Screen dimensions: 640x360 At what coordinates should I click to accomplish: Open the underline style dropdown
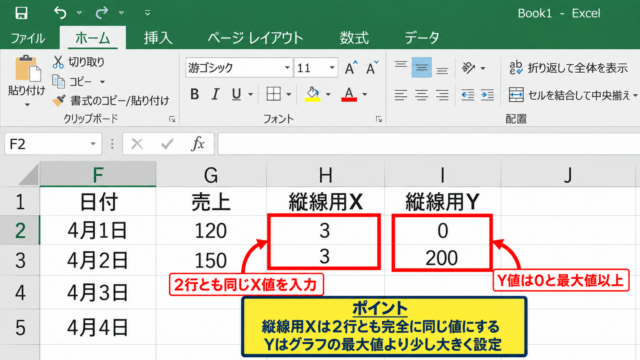click(x=251, y=95)
